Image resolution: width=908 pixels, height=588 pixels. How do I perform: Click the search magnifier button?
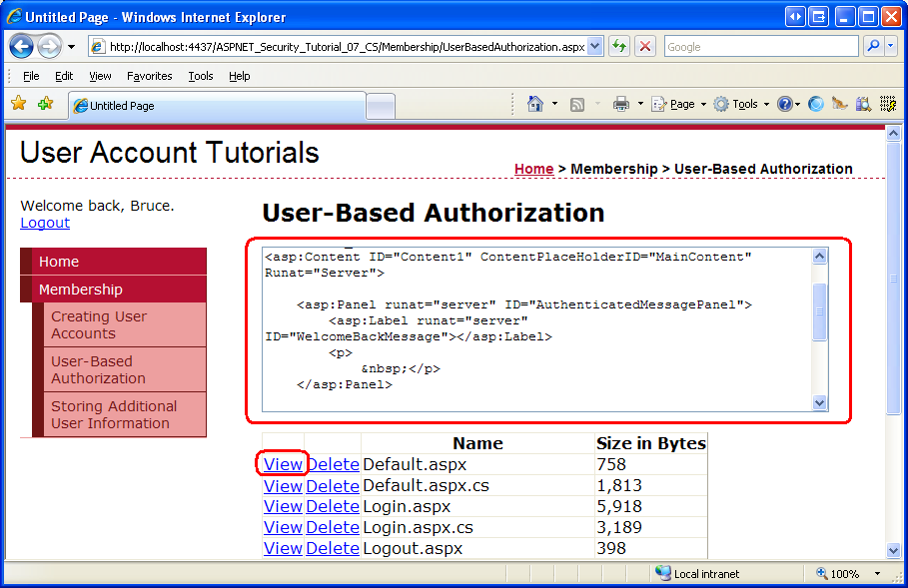[872, 46]
